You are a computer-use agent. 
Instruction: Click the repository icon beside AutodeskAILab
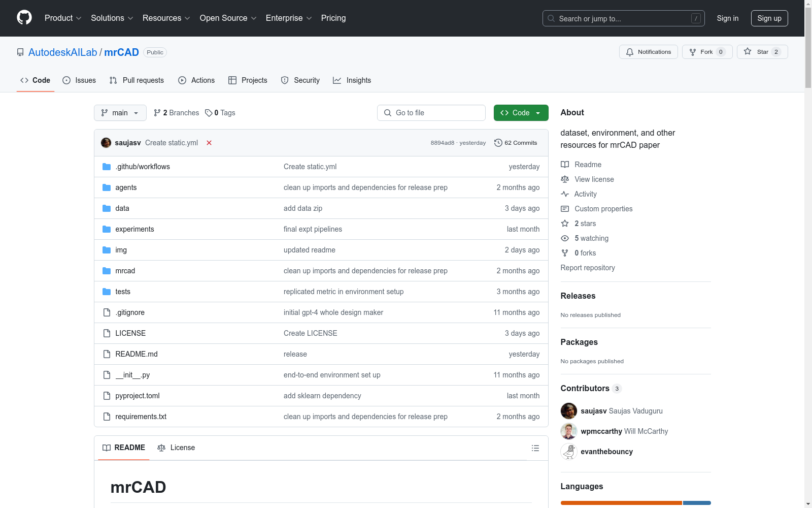[x=20, y=52]
